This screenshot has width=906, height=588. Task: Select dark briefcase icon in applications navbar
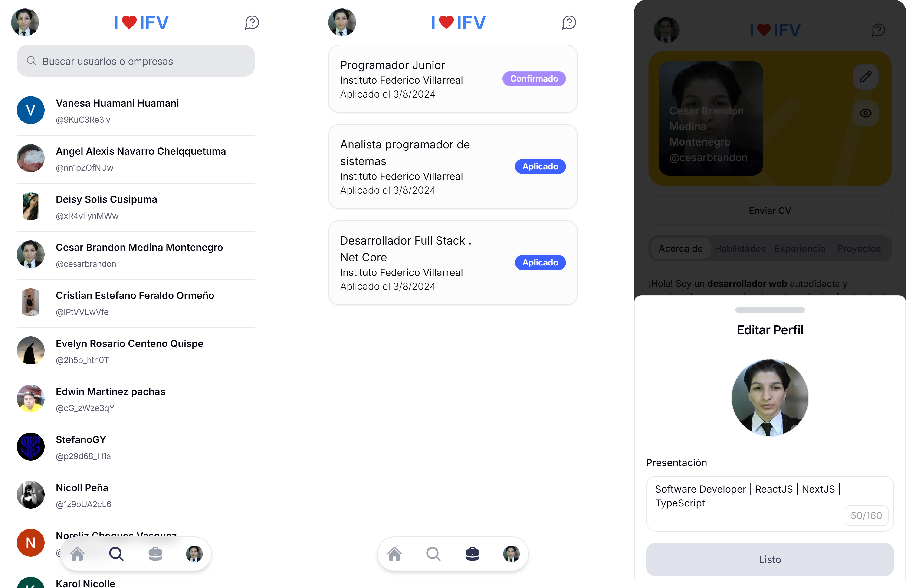click(x=473, y=554)
